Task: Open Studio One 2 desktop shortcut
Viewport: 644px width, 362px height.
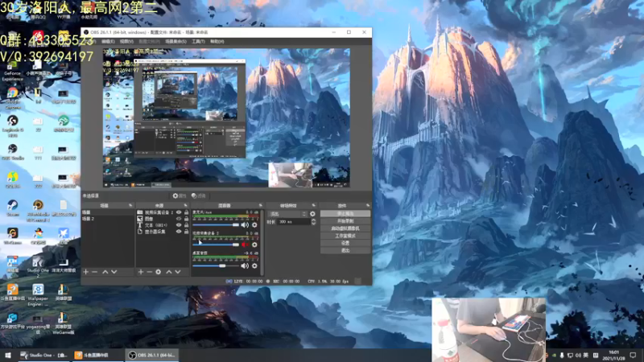Action: coord(38,267)
